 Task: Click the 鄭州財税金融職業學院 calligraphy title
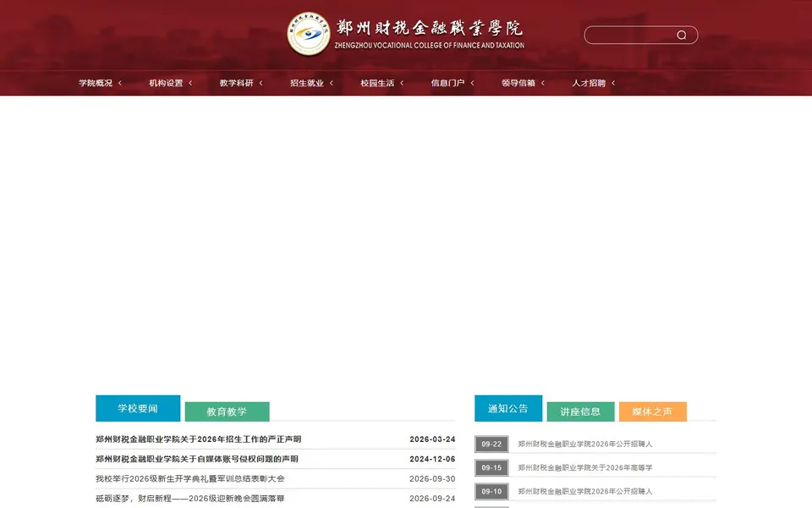tap(430, 27)
